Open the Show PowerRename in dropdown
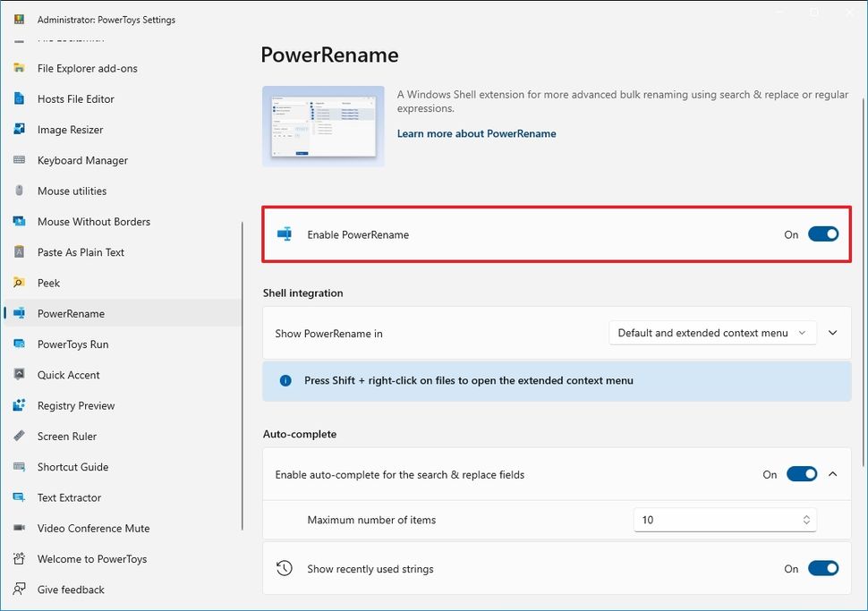868x611 pixels. pyautogui.click(x=711, y=333)
